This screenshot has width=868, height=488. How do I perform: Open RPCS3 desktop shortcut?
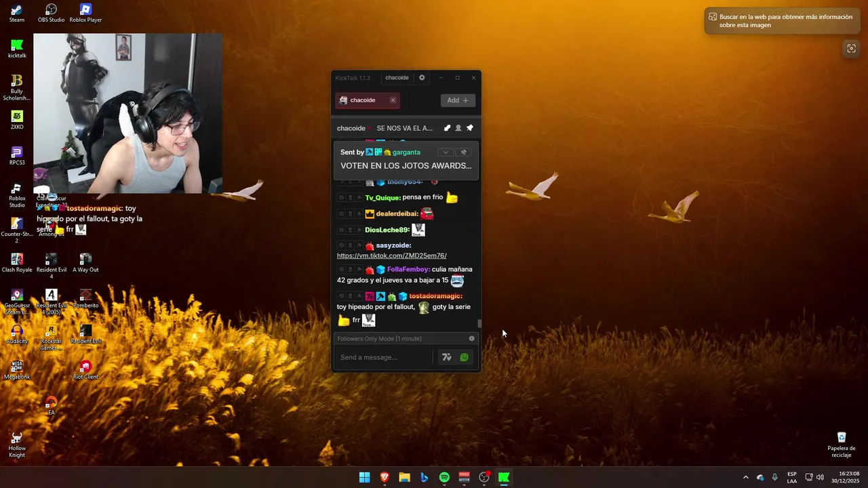point(17,156)
